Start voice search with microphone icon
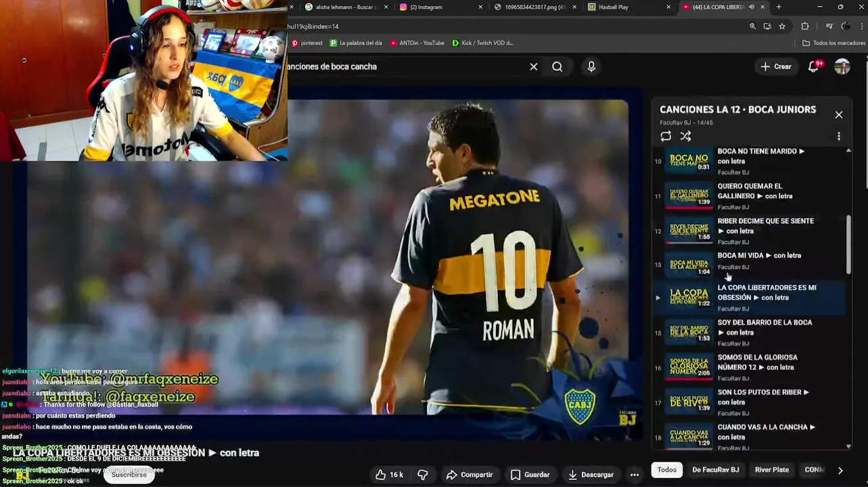 [x=591, y=66]
